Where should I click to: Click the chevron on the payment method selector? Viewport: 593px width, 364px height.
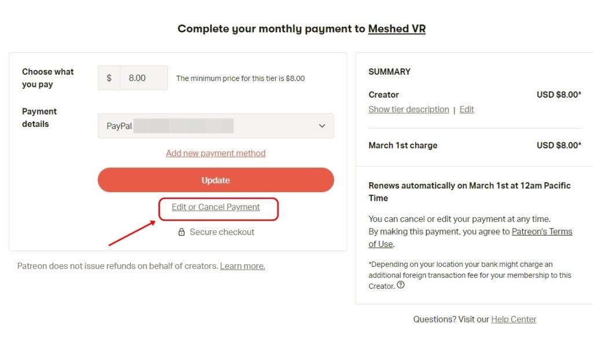tap(322, 126)
